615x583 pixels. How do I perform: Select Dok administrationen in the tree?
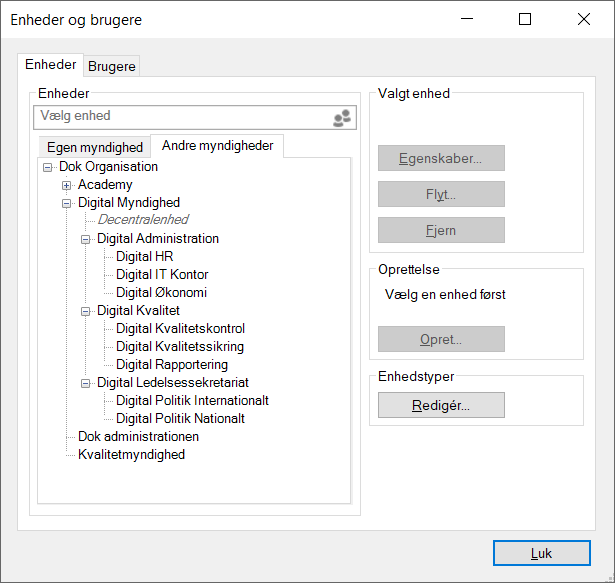coord(138,437)
